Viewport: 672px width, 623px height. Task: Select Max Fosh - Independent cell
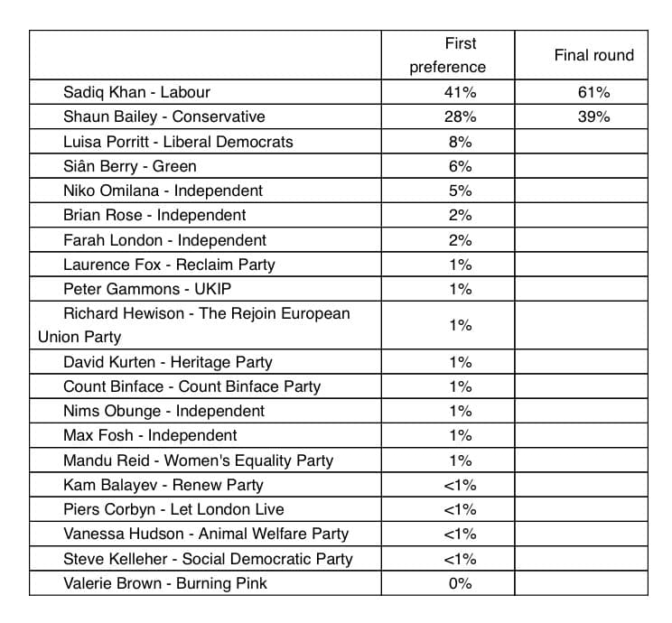click(x=205, y=435)
